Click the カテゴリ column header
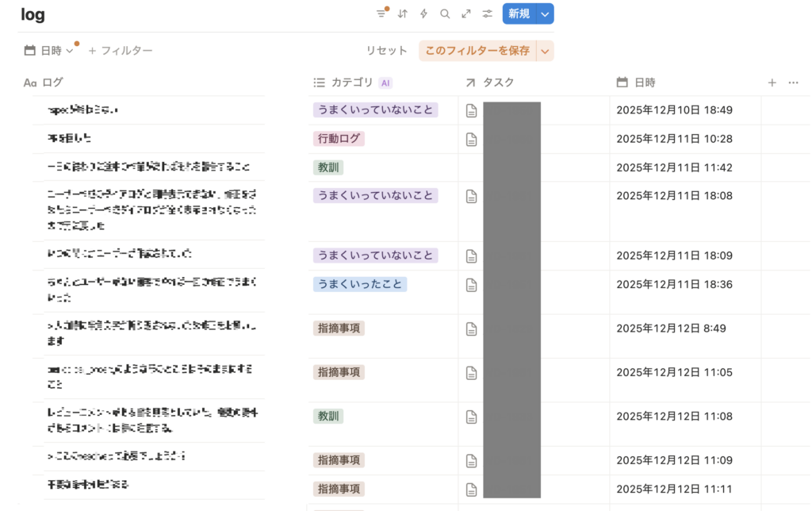 click(x=352, y=83)
